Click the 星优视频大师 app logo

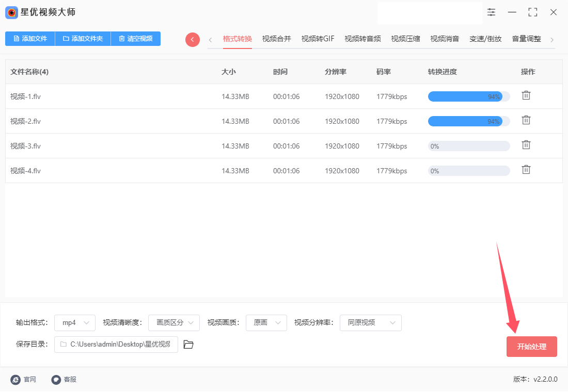(x=11, y=13)
